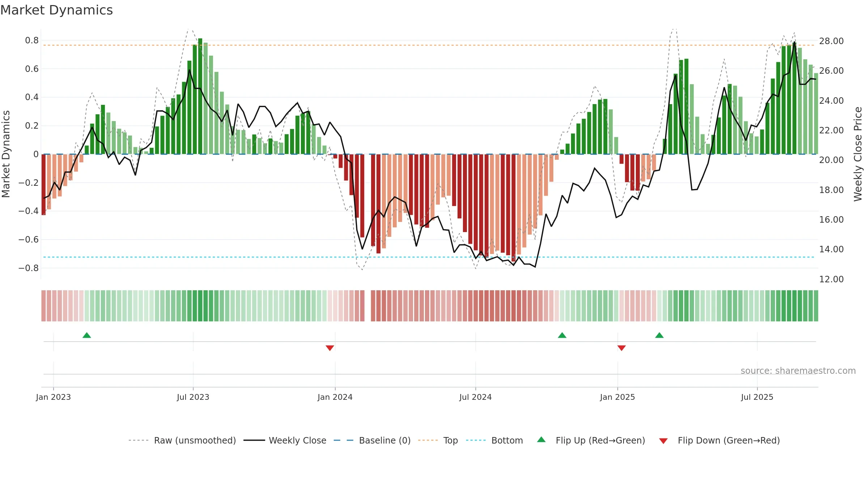
Task: Click the green Flip Up legend triangle icon
Action: click(x=541, y=440)
